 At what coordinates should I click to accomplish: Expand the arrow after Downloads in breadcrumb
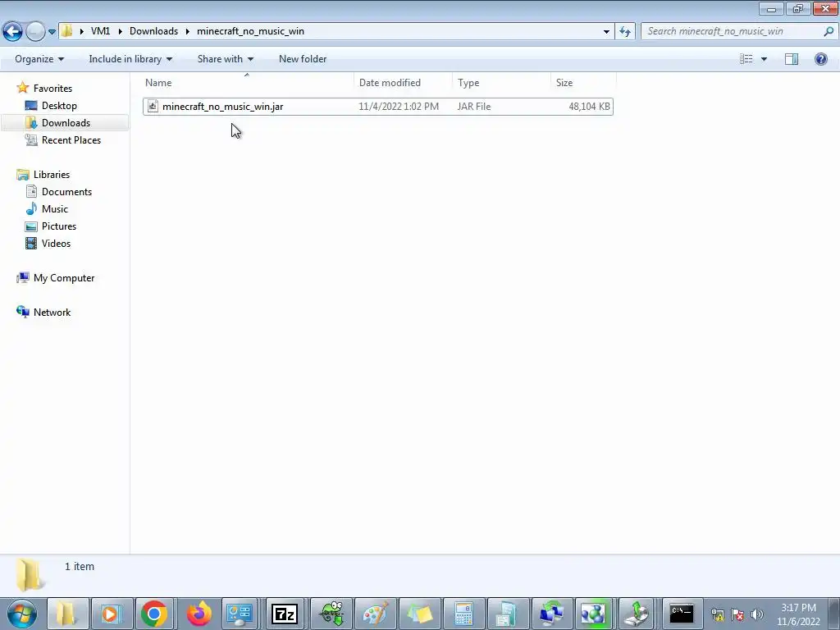coord(188,31)
